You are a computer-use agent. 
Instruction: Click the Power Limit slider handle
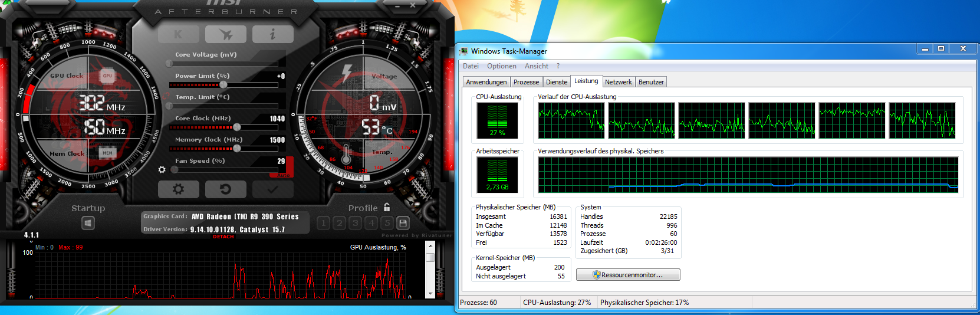[x=223, y=84]
